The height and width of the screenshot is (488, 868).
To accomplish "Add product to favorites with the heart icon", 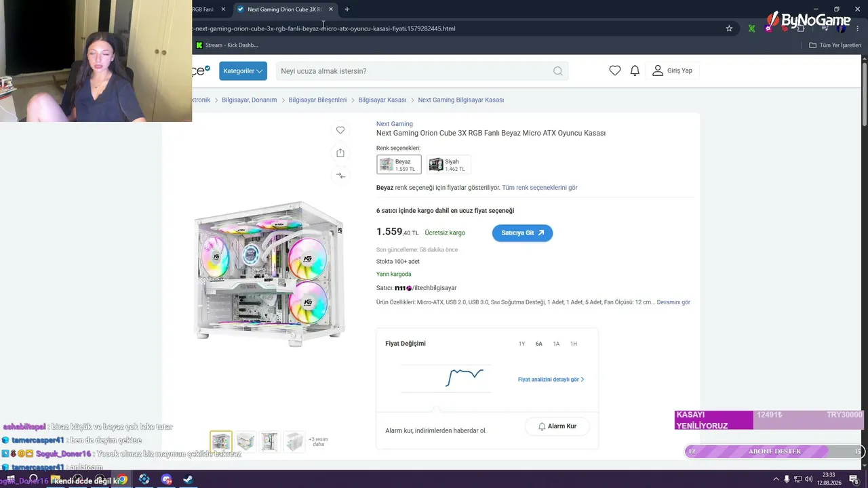I will (x=340, y=130).
